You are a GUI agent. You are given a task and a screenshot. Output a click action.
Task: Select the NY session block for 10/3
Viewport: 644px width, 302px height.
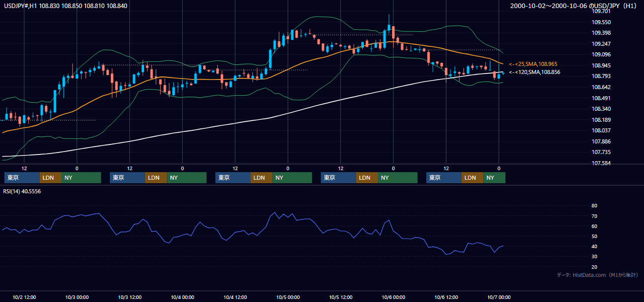point(186,178)
